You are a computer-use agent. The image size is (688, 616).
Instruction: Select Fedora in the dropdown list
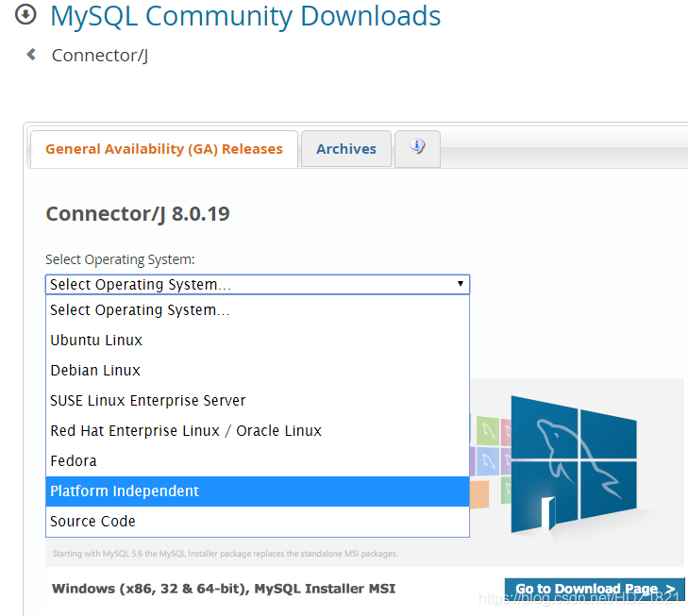click(74, 460)
